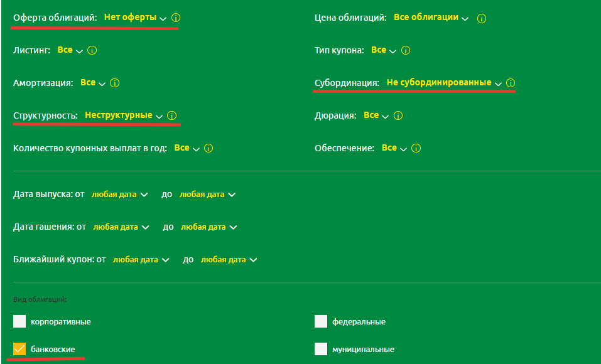Enable the корпоративные checkbox

coord(20,322)
